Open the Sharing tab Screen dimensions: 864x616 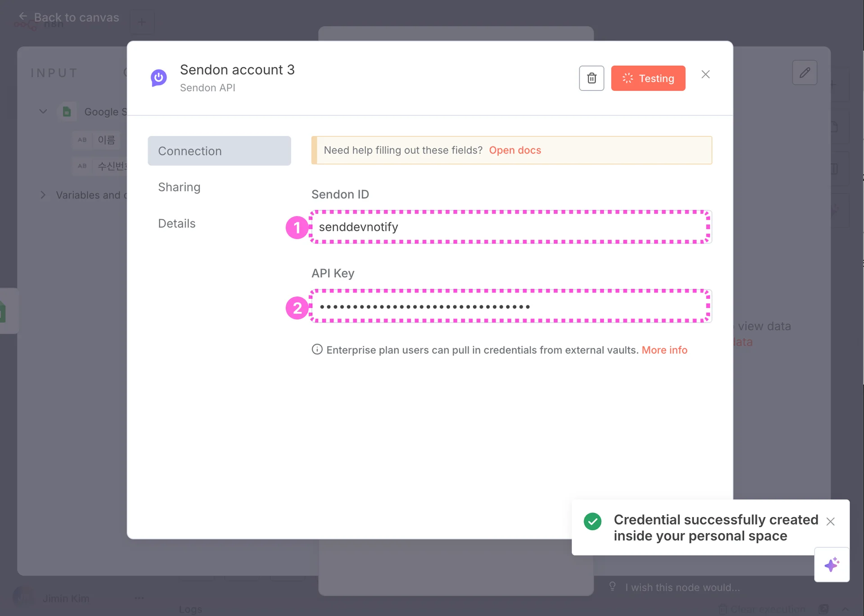(x=179, y=187)
